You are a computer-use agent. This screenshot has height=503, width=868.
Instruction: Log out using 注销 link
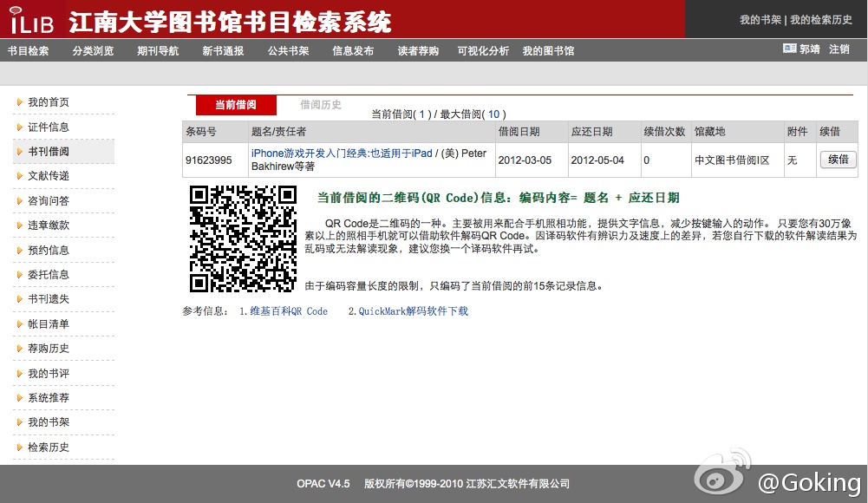(839, 49)
